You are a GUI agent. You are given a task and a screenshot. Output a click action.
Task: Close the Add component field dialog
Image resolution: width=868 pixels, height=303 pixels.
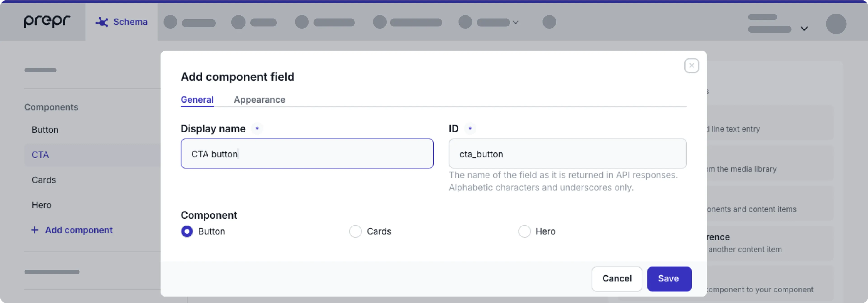[692, 66]
